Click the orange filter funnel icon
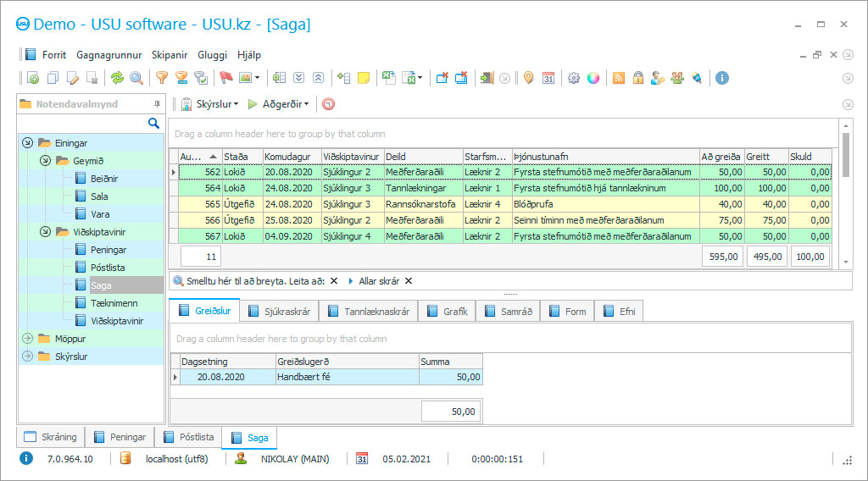Image resolution: width=868 pixels, height=481 pixels. pyautogui.click(x=161, y=78)
